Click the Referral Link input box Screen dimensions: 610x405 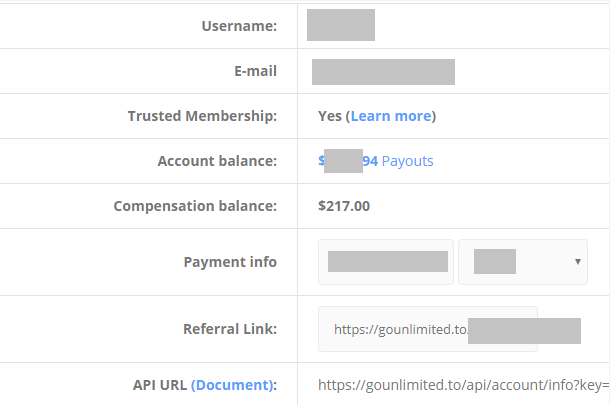(427, 329)
